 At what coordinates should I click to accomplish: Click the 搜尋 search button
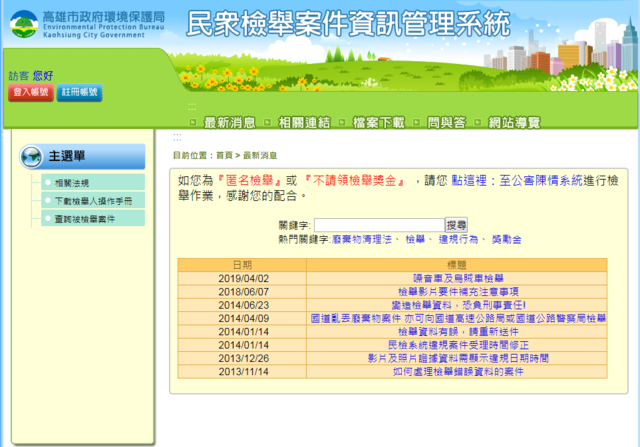[456, 225]
